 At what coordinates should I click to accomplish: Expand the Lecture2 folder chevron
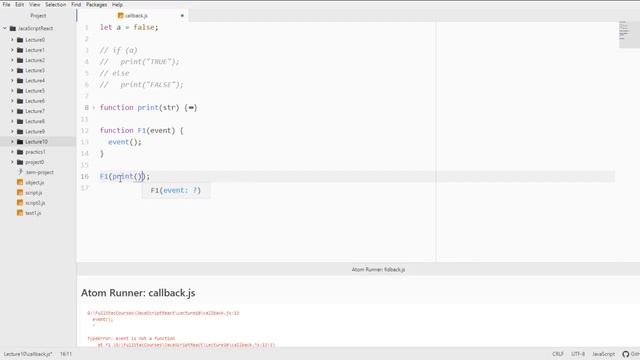pos(12,60)
